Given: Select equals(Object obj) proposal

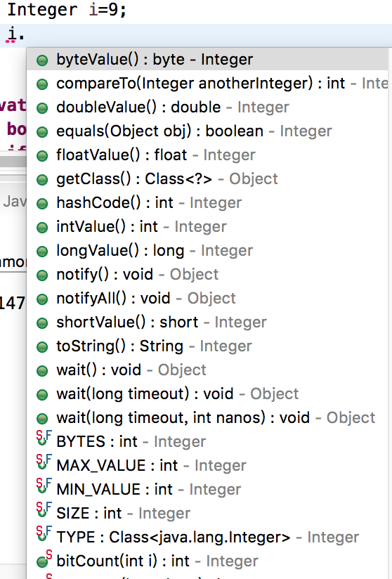Looking at the screenshot, I should point(207,131).
